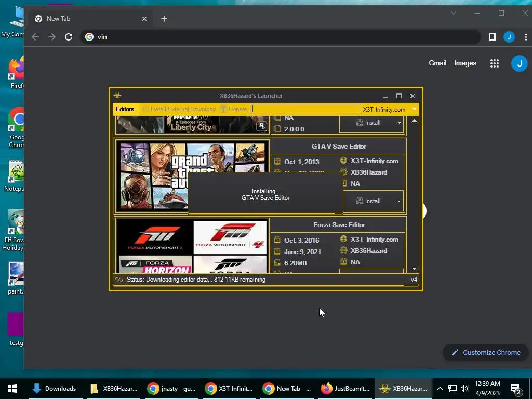Viewport: 532px width, 399px height.
Task: Click Install External Download in launcher toolbar
Action: pyautogui.click(x=179, y=109)
